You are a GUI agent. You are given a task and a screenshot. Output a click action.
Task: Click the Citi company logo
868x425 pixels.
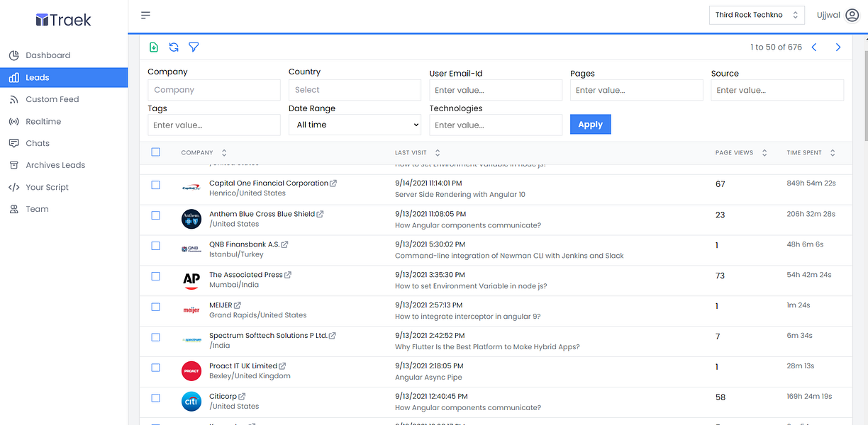191,402
